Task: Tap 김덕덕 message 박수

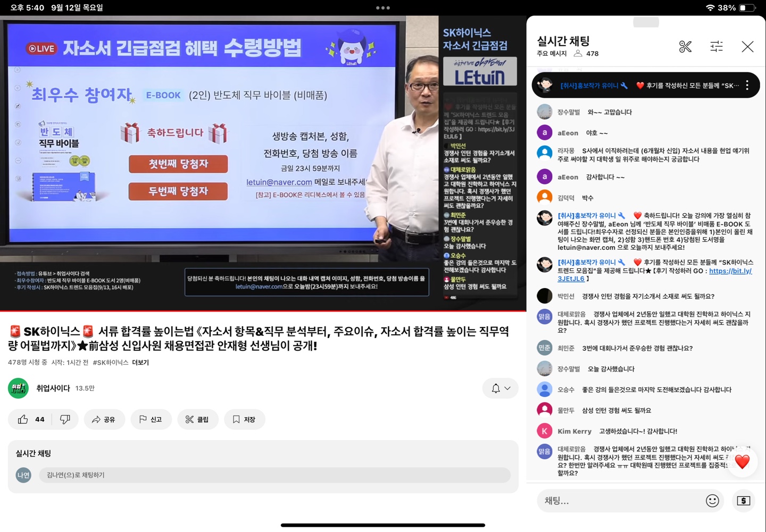Action: 588,198
